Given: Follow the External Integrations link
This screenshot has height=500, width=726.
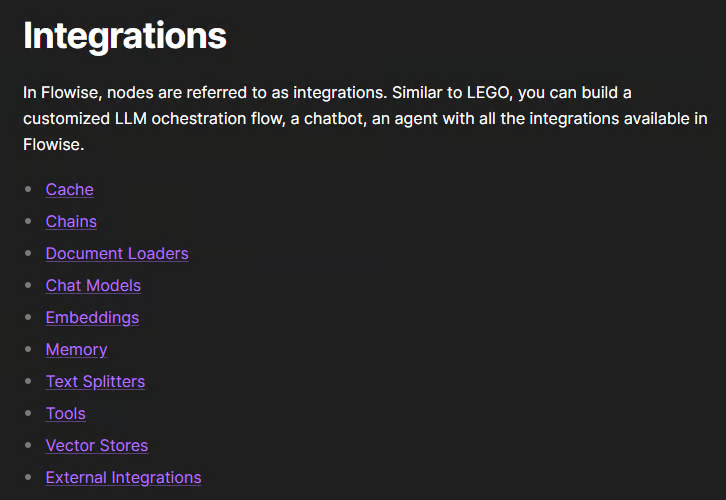Looking at the screenshot, I should [123, 478].
